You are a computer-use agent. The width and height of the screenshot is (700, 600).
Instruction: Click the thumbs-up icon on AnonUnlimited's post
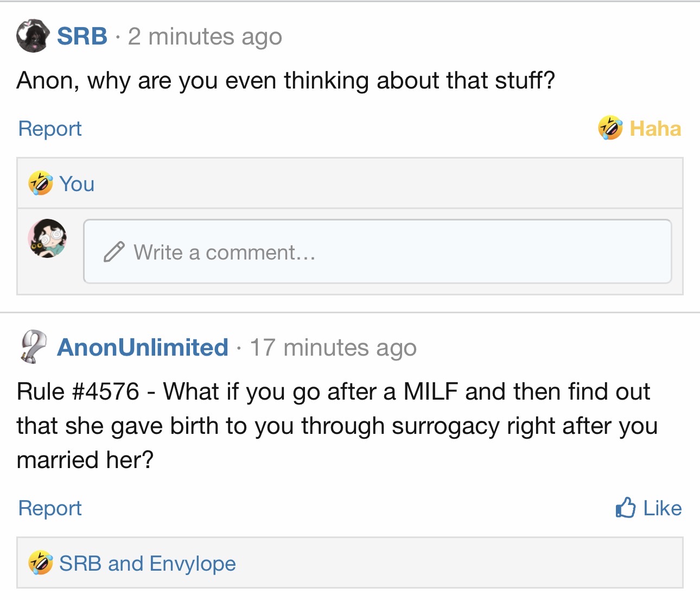tap(625, 508)
